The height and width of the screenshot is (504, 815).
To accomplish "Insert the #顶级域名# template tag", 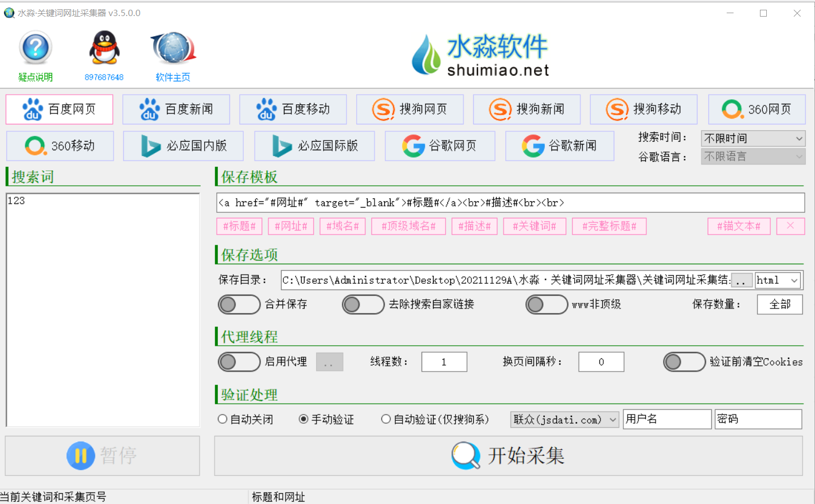I will (x=408, y=226).
